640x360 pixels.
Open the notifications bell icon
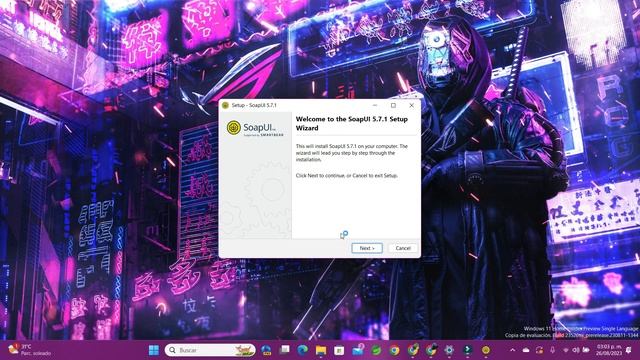(629, 350)
